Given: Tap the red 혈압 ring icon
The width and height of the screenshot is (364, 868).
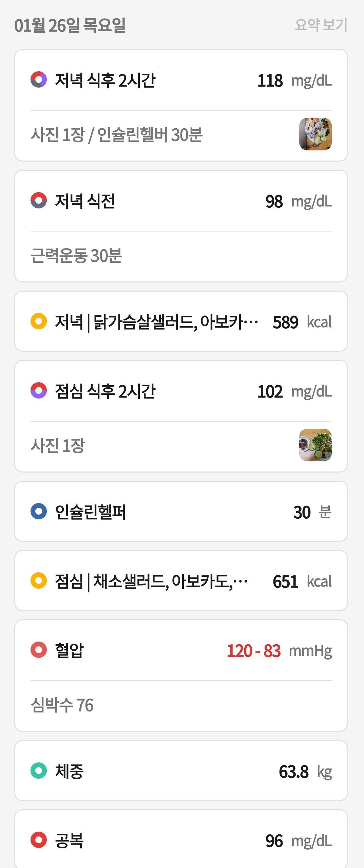Looking at the screenshot, I should 39,650.
